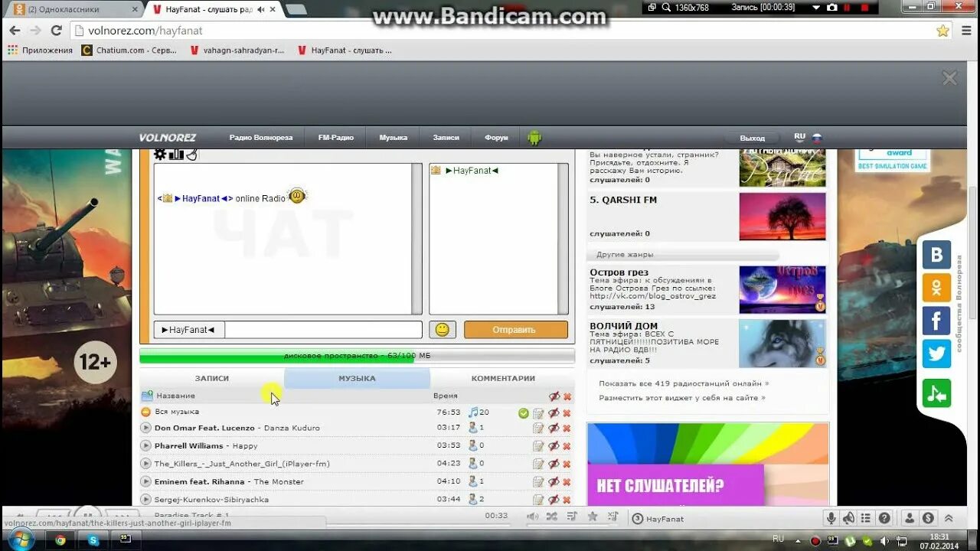Screen dimensions: 980x551
Task: Open Odnoklassniki community share button
Action: point(936,288)
